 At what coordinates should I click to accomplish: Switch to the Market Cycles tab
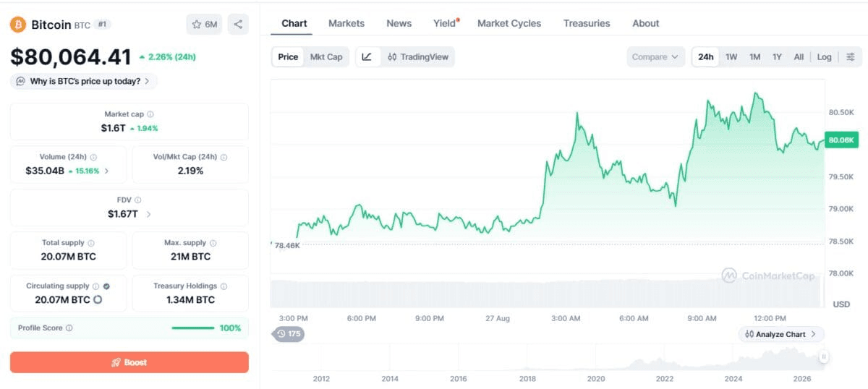pos(509,23)
